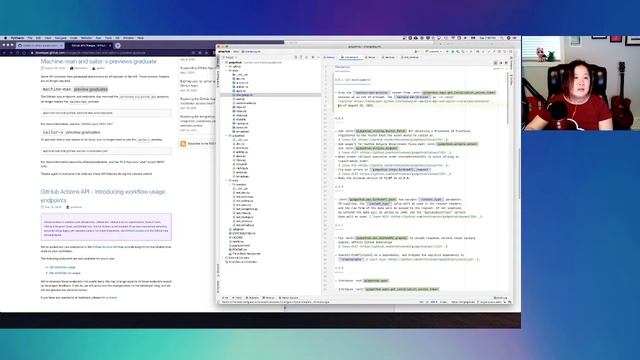
Task: Click the editor and preview split icon
Action: (500, 63)
